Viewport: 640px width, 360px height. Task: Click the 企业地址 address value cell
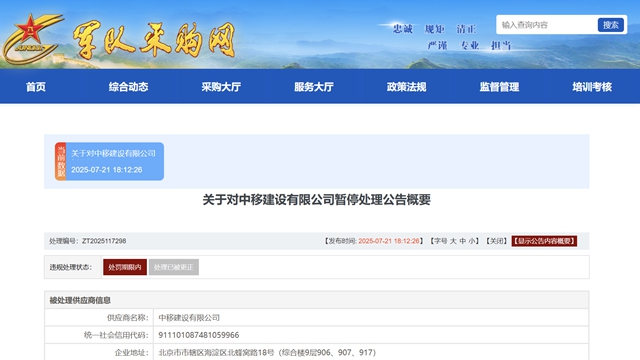pos(371,352)
